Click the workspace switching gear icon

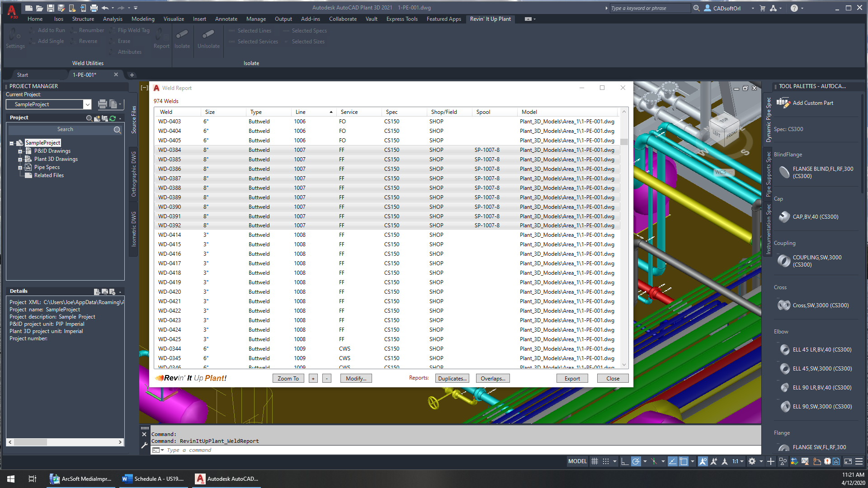(752, 461)
